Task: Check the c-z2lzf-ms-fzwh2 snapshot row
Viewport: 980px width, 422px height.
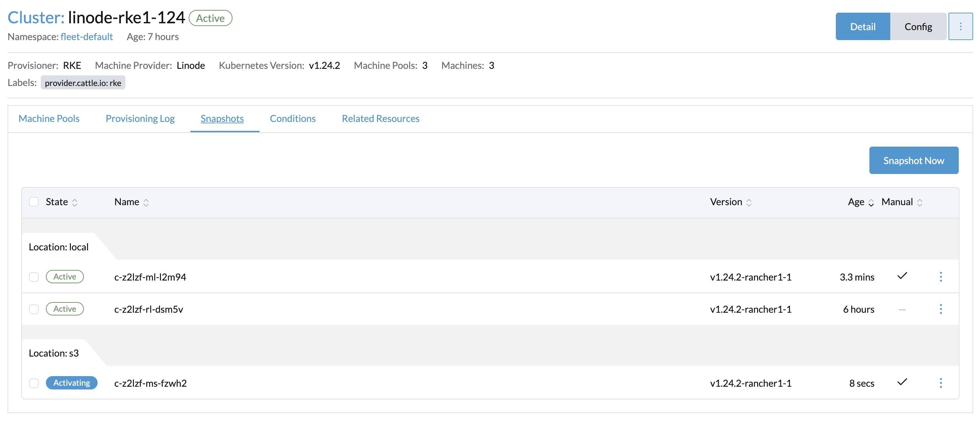Action: (x=34, y=383)
